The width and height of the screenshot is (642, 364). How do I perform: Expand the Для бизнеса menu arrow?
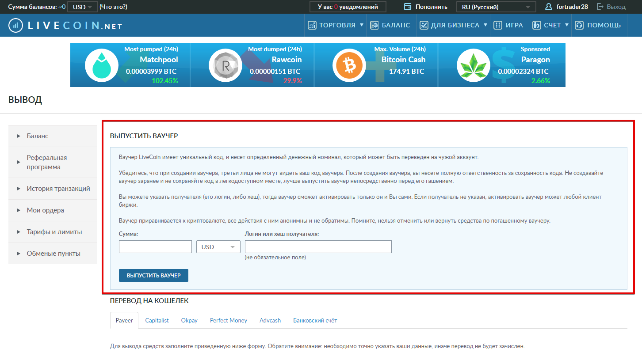[x=485, y=25]
